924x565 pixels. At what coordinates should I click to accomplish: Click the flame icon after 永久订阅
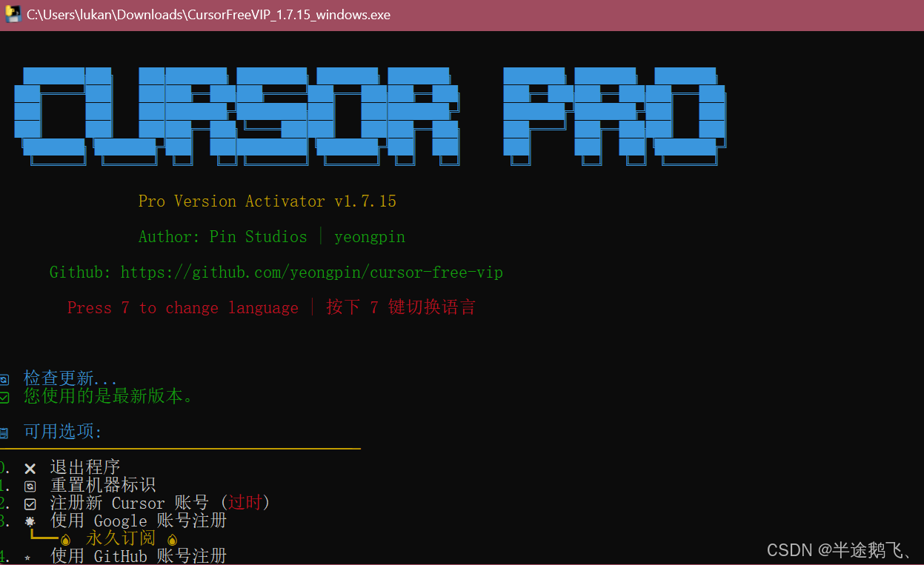point(173,540)
